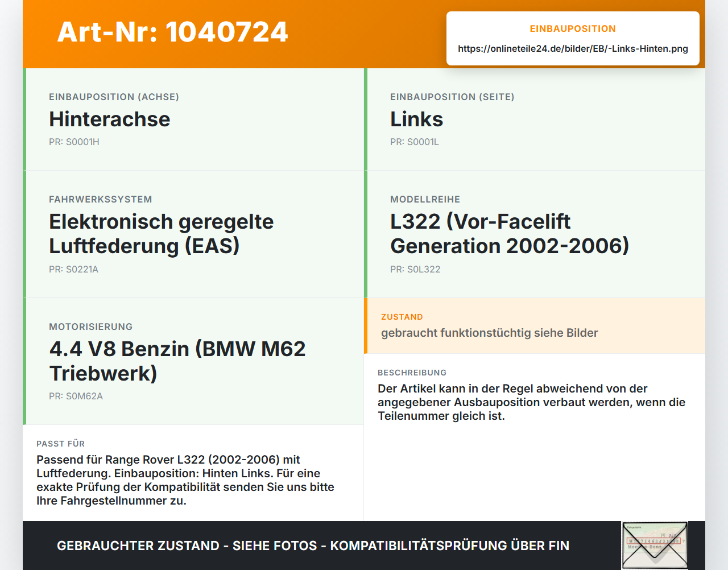Image resolution: width=728 pixels, height=570 pixels.
Task: Select L322 (Vor-Facelift Generation 2002-2006) text
Action: click(510, 234)
